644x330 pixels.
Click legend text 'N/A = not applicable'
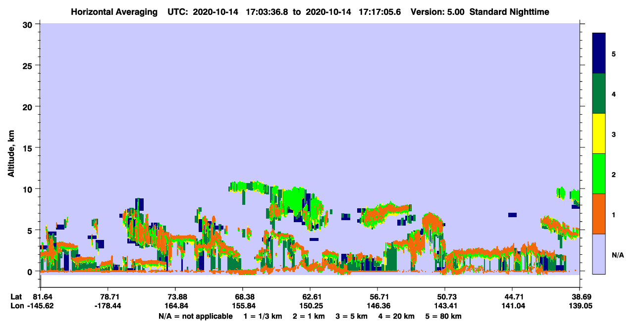195,316
